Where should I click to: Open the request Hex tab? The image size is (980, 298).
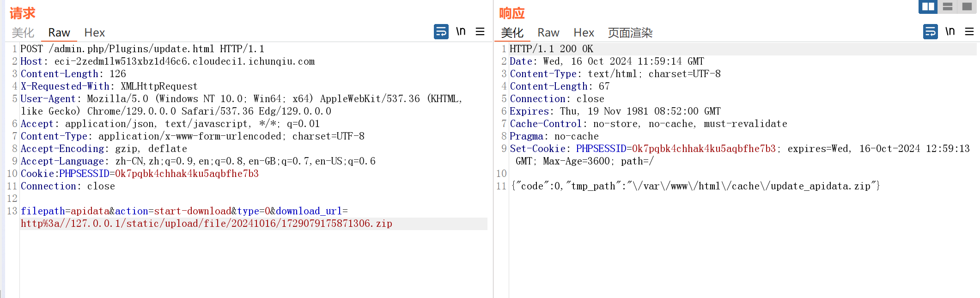[x=94, y=33]
